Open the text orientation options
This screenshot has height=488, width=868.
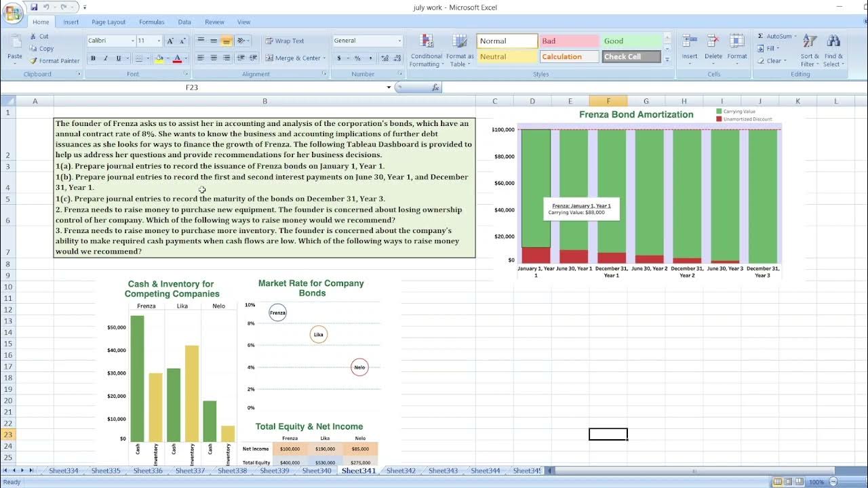click(241, 41)
